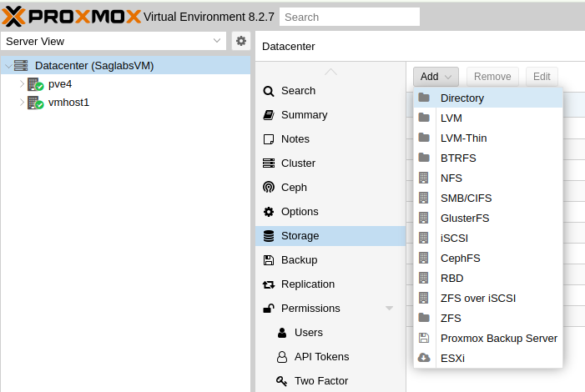
Task: Open the Replication panel
Action: pos(330,284)
